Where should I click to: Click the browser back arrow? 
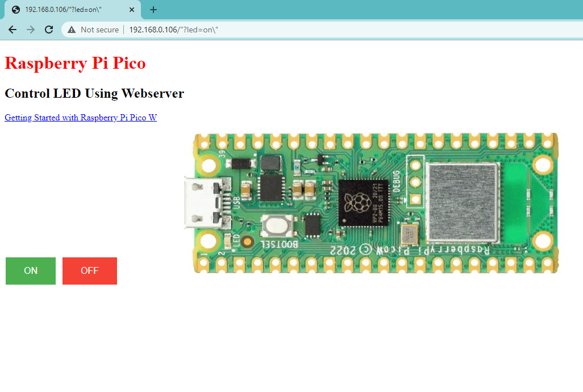point(13,30)
